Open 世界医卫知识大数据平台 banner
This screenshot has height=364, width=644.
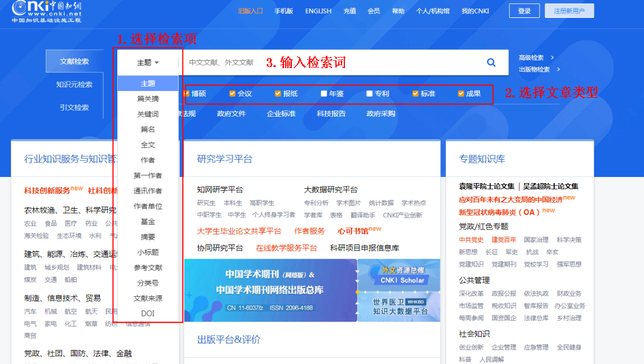[x=399, y=307]
